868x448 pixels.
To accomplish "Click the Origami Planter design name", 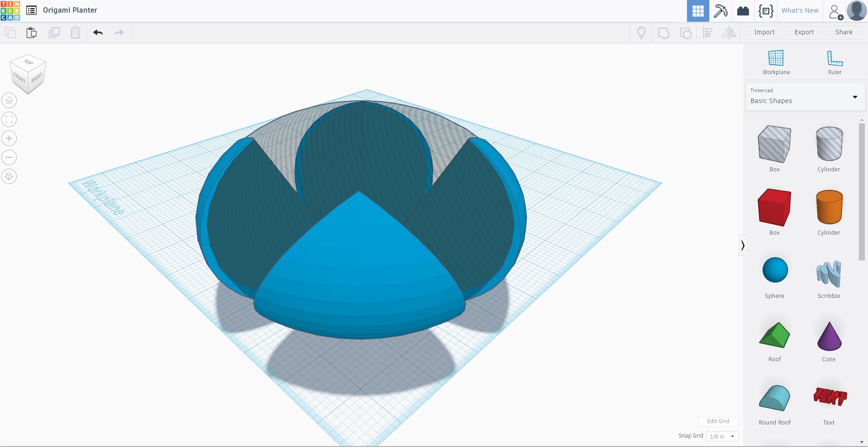I will click(70, 10).
